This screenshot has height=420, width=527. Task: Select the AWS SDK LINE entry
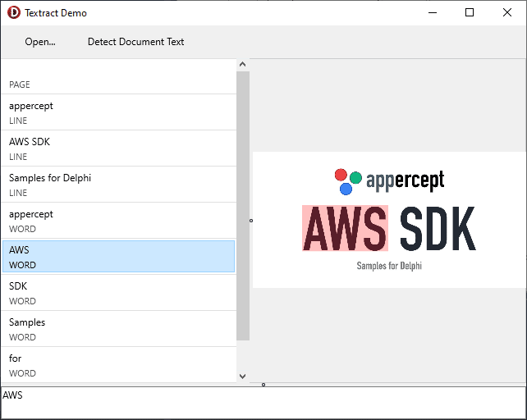119,148
